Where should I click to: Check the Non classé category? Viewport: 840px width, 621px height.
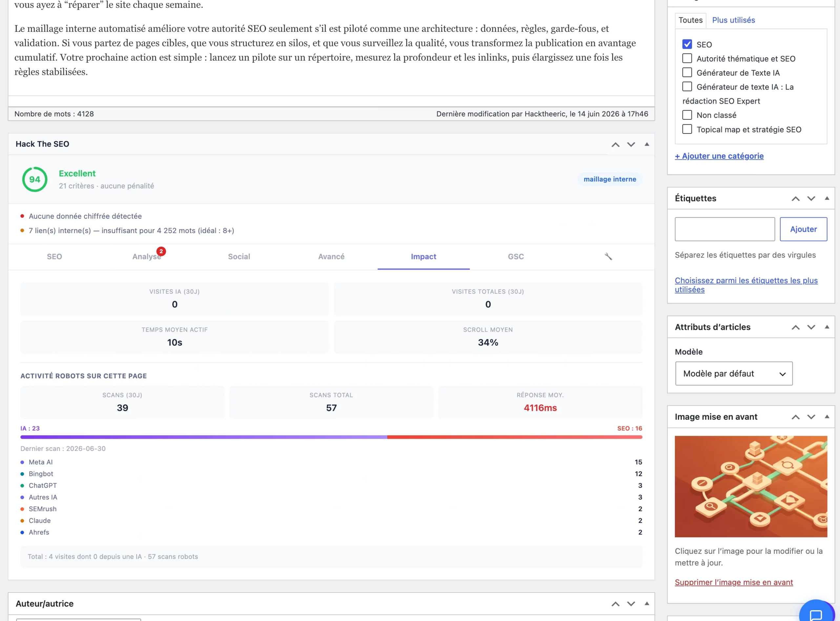[687, 115]
